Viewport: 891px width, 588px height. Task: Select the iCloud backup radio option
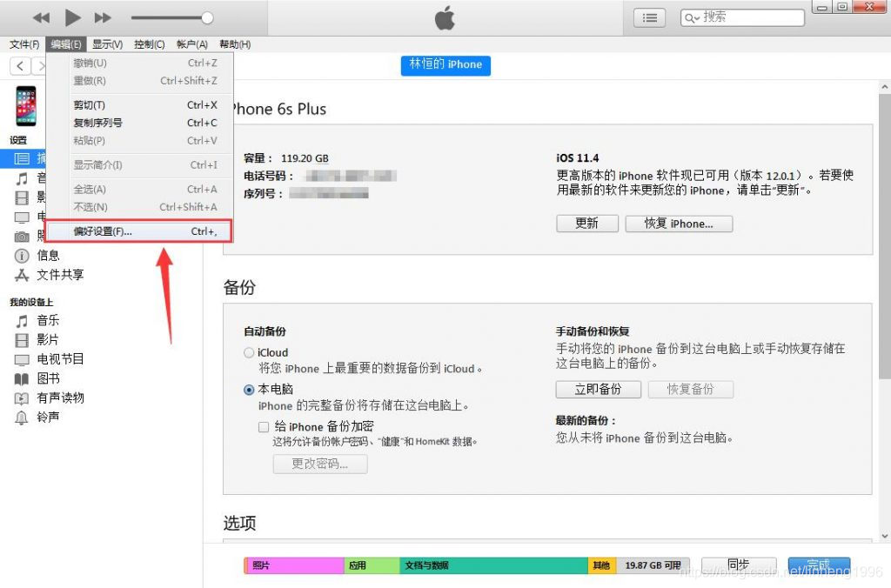(x=249, y=353)
